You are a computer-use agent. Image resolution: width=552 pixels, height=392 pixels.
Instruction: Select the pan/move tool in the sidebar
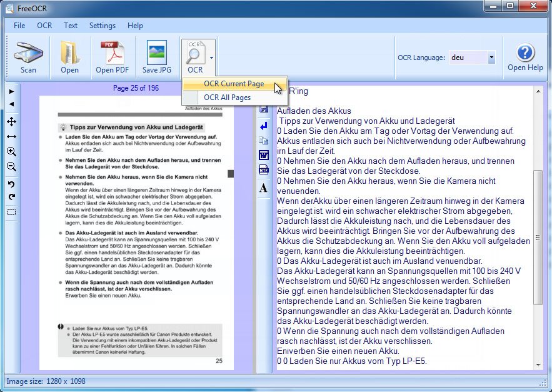[x=11, y=121]
